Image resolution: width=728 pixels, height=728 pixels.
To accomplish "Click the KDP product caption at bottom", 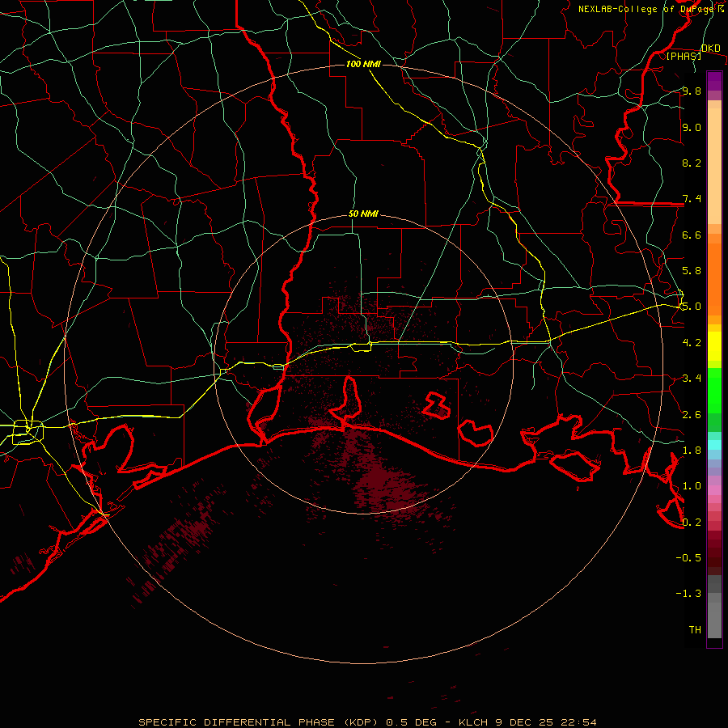I will tap(368, 722).
